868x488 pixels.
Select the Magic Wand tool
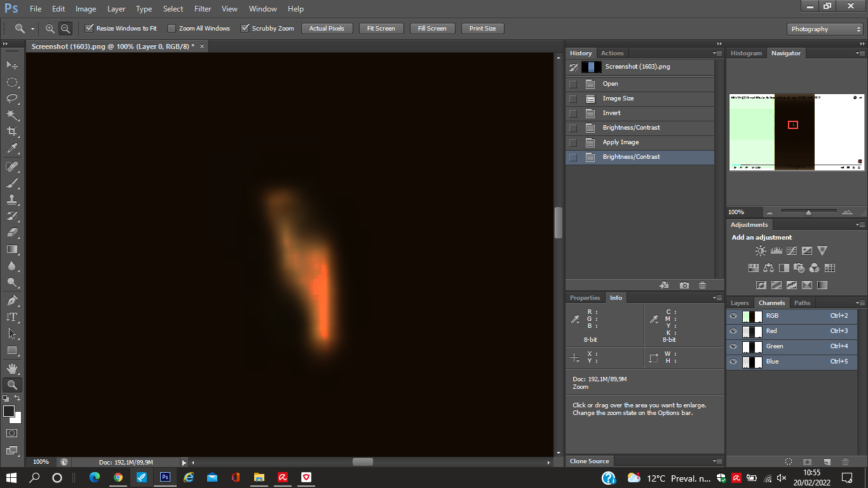pos(11,115)
